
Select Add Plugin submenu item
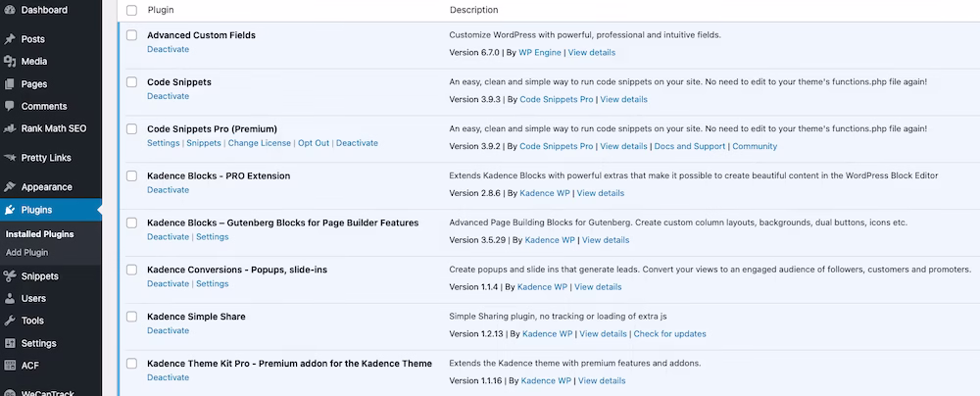pyautogui.click(x=26, y=252)
